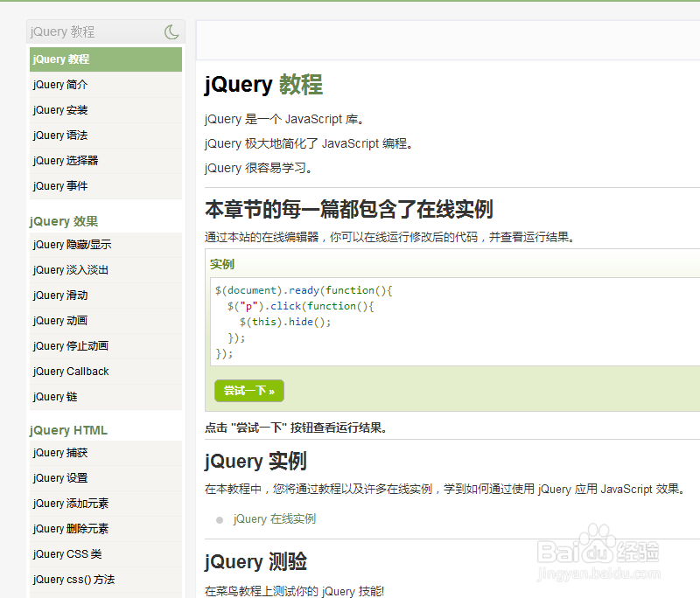Open jQuery css() 方法 chapter

click(x=106, y=580)
